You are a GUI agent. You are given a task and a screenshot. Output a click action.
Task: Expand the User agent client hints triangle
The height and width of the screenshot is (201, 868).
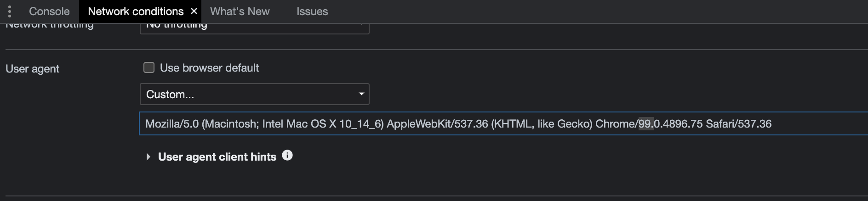[148, 157]
